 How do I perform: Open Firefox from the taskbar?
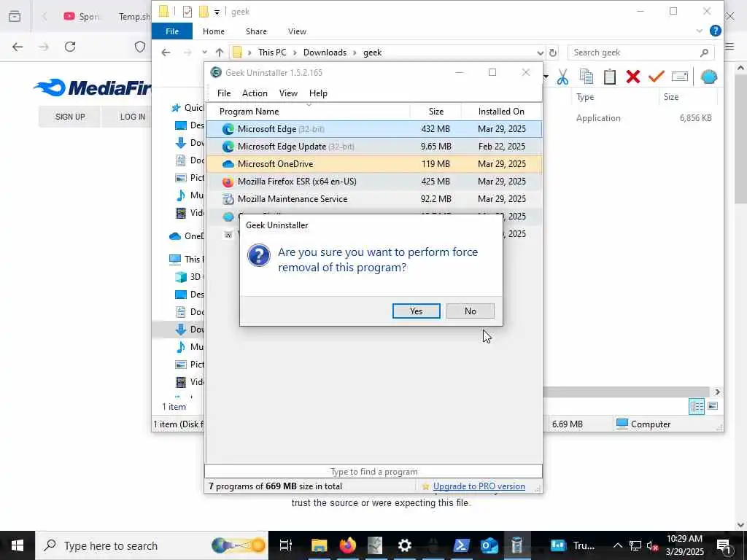point(347,545)
